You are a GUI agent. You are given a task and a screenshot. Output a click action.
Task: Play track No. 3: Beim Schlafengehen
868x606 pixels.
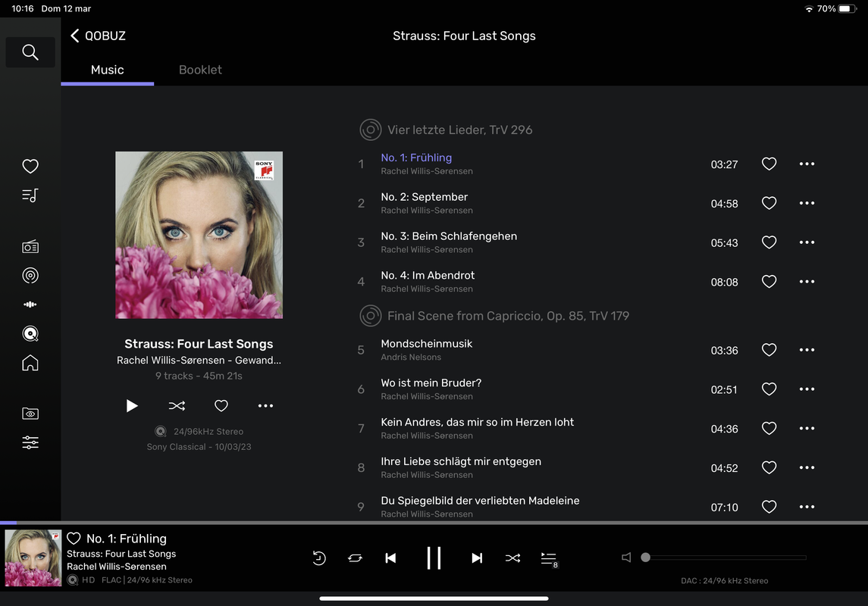[x=449, y=236]
